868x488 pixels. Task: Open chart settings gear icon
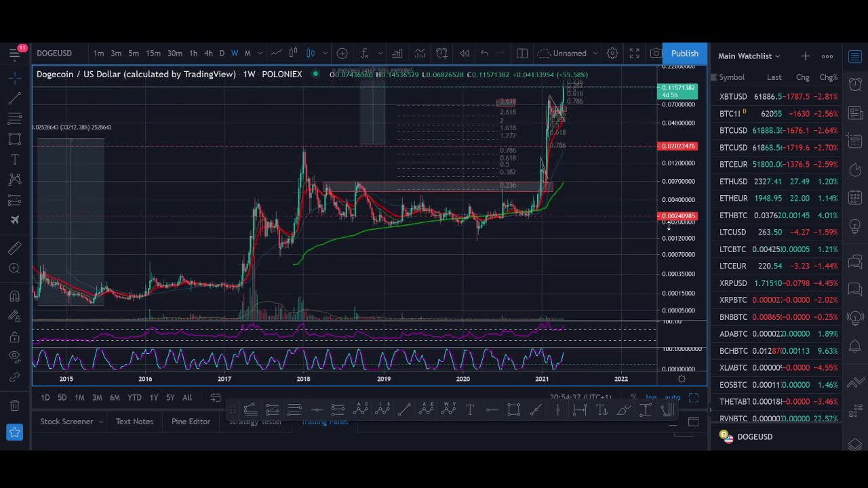coord(612,54)
